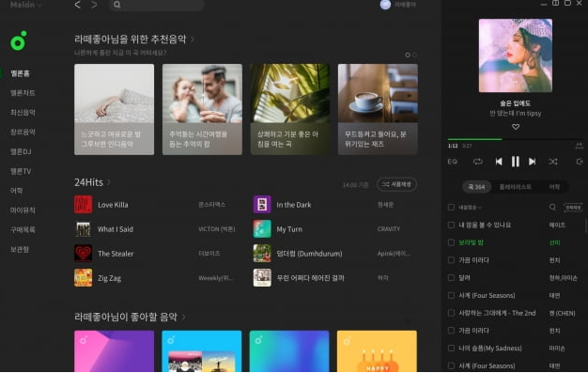Open the father and baby playlist card
The width and height of the screenshot is (588, 373).
202,109
